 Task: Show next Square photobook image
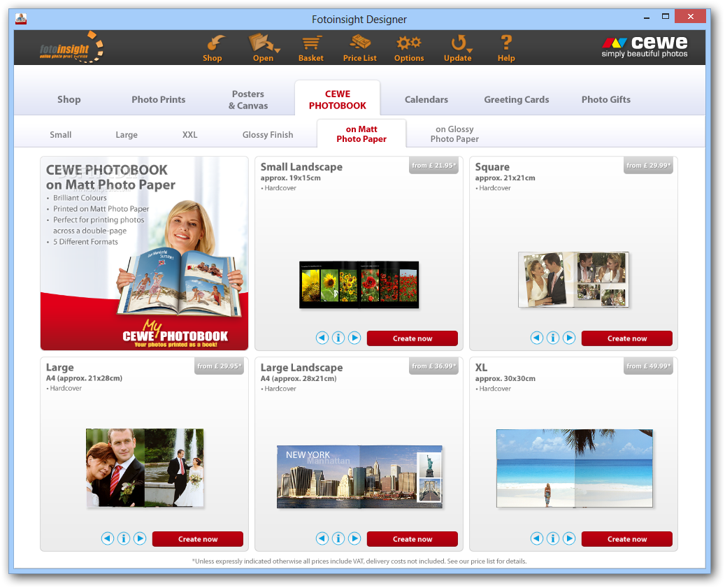pyautogui.click(x=569, y=338)
